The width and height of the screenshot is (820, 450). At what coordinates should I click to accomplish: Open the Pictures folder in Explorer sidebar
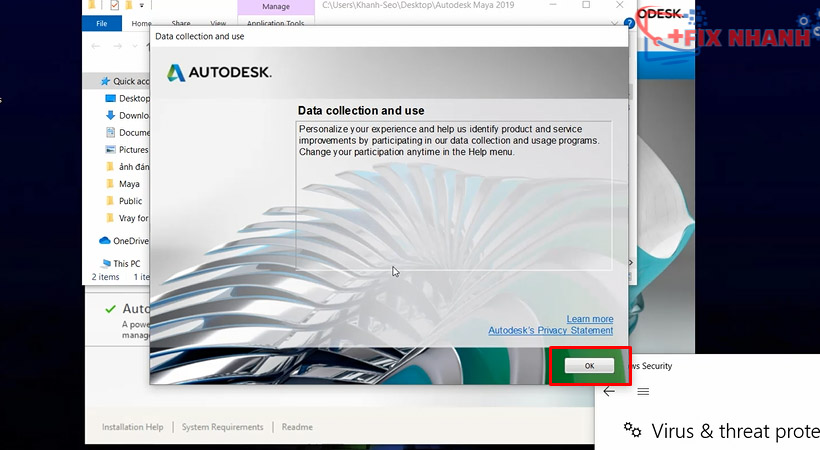pyautogui.click(x=128, y=150)
